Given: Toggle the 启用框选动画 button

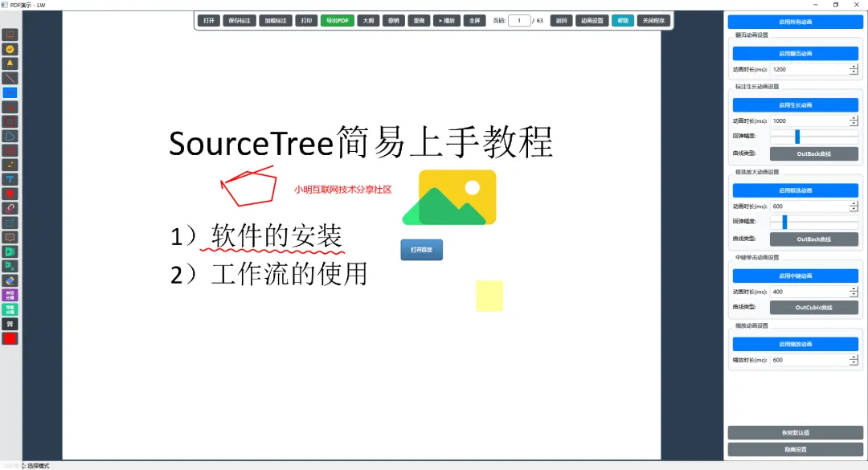Looking at the screenshot, I should pyautogui.click(x=796, y=190).
